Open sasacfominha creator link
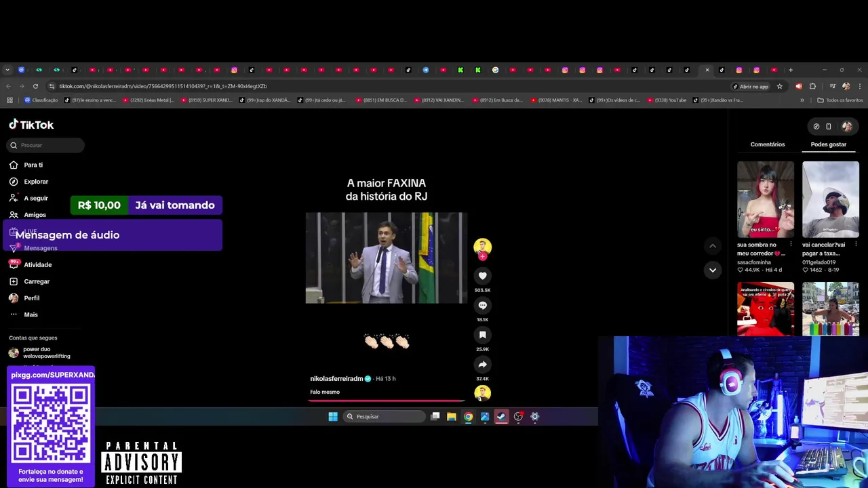Viewport: 868px width, 488px height. (754, 262)
